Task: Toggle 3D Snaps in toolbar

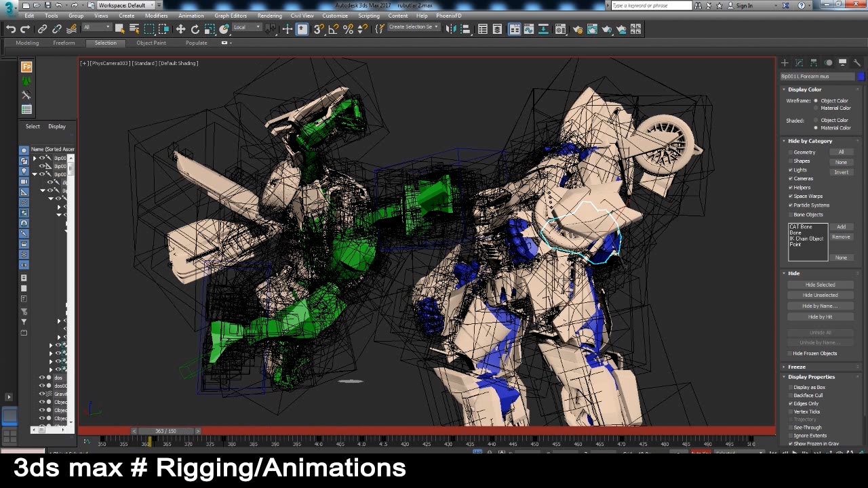Action: coord(319,29)
